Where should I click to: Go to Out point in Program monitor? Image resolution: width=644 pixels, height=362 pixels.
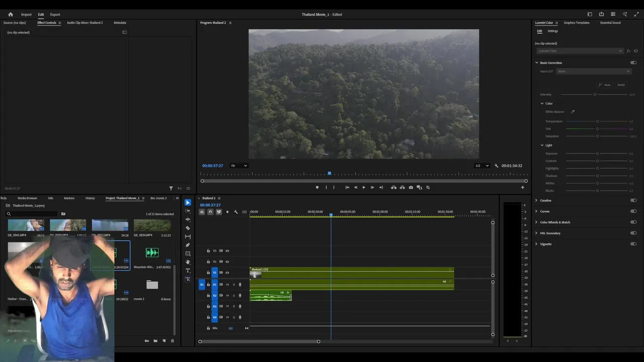tap(381, 188)
